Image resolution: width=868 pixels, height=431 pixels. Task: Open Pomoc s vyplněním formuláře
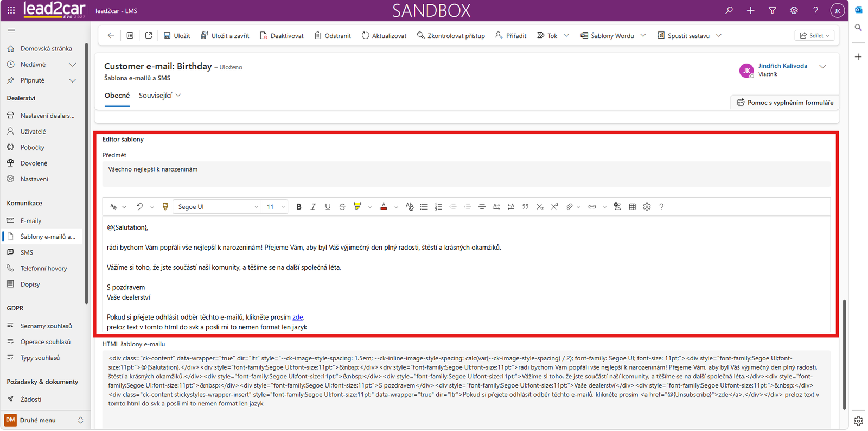(x=785, y=103)
